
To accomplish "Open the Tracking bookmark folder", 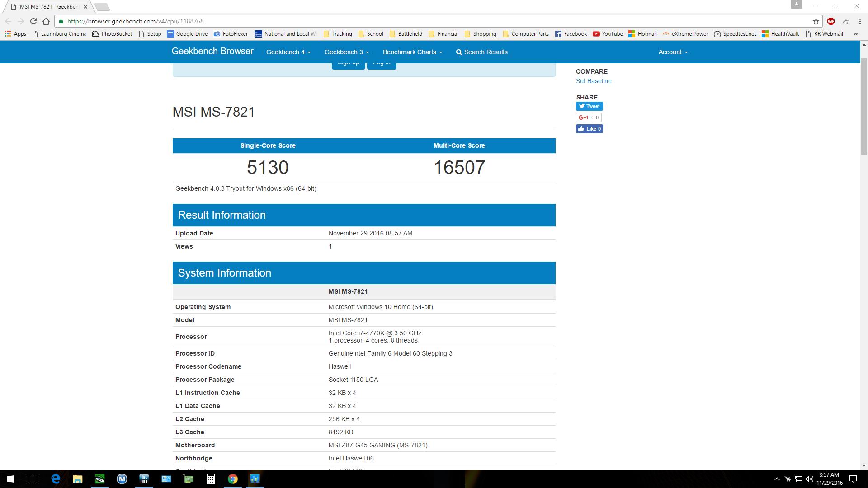I will click(337, 34).
